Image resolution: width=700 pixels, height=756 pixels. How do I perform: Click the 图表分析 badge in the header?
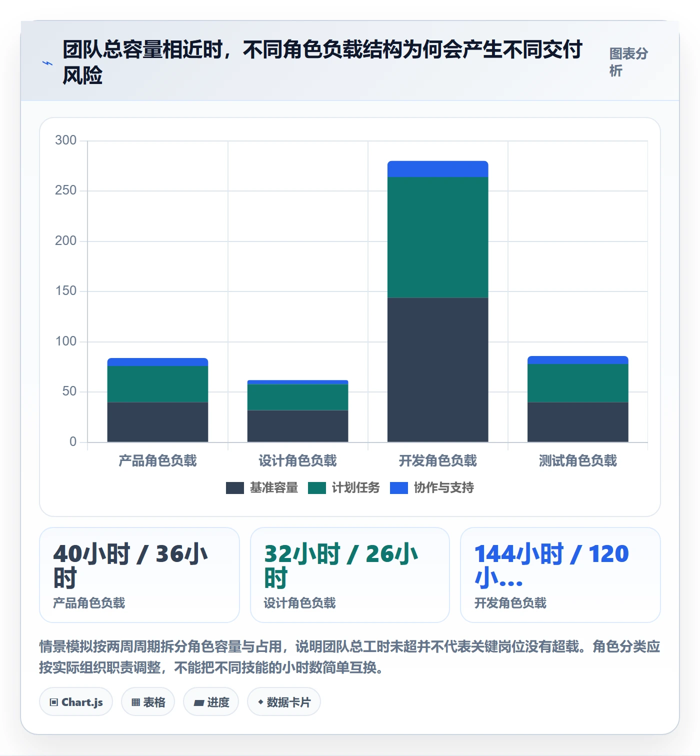[x=628, y=62]
